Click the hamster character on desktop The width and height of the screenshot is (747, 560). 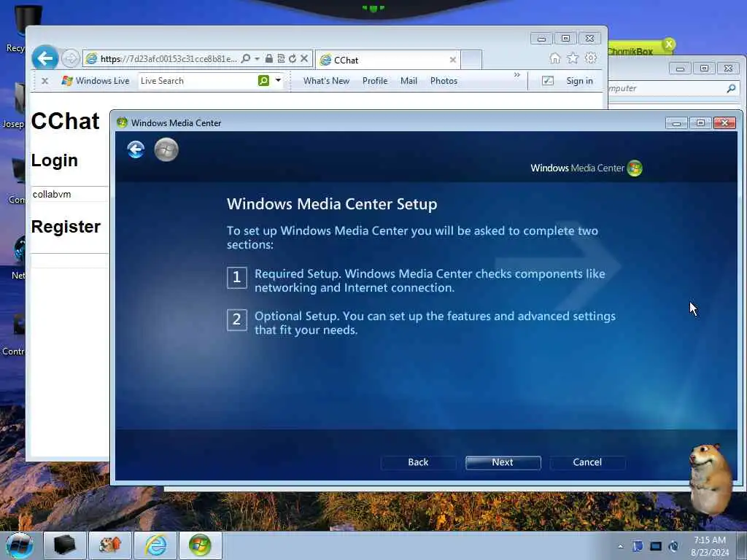(709, 479)
